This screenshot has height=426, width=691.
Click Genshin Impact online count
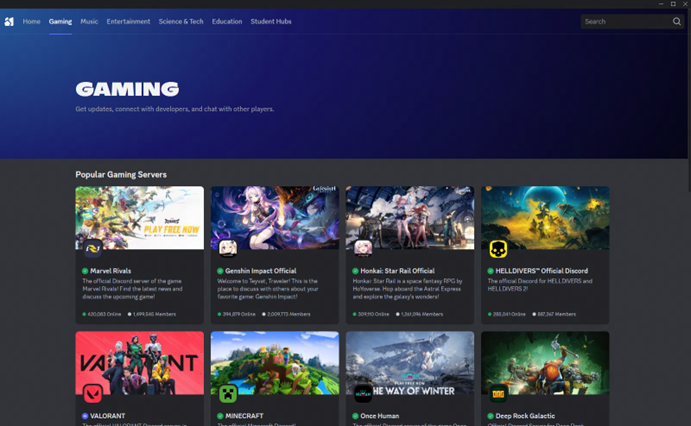point(237,314)
